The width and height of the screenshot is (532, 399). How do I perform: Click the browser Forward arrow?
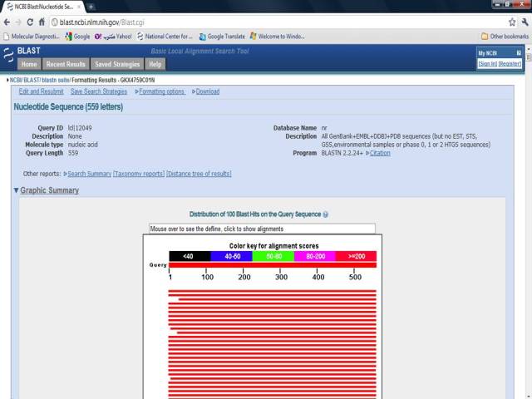18,22
